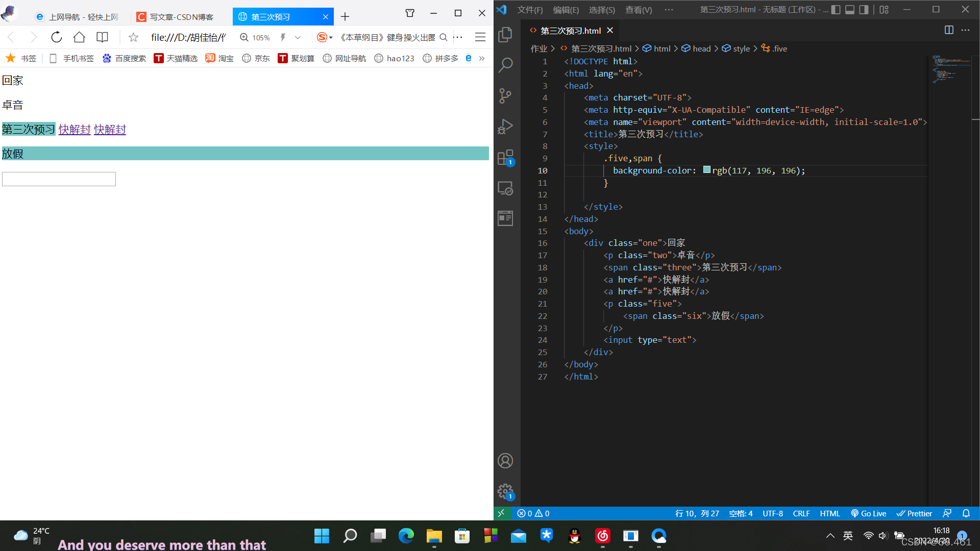The height and width of the screenshot is (551, 980).
Task: Toggle secondary side bar layout button
Action: point(864,9)
